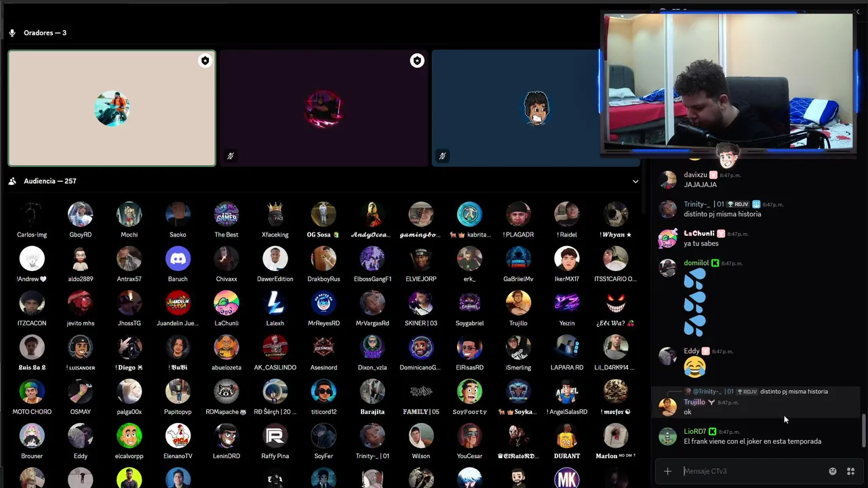Viewport: 868px width, 488px height.
Task: Open Wilson audience avatar
Action: 420,436
